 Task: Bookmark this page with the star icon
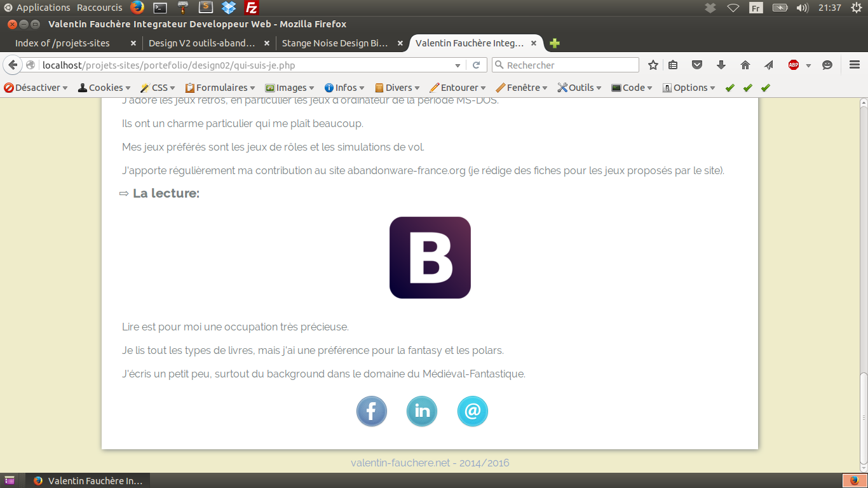point(653,65)
